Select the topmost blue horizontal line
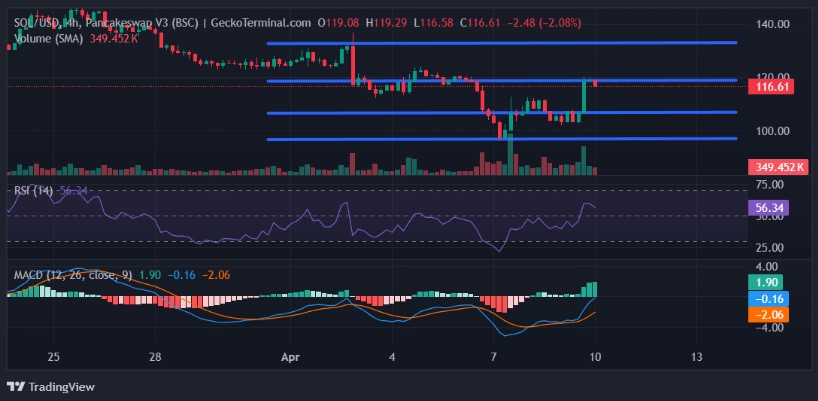This screenshot has width=818, height=401. (x=500, y=43)
